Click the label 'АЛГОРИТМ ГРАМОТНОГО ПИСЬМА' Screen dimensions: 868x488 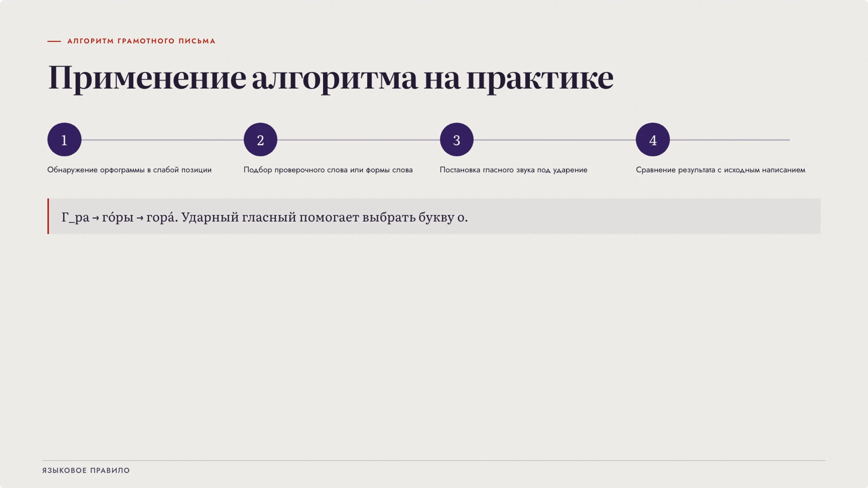pos(142,41)
